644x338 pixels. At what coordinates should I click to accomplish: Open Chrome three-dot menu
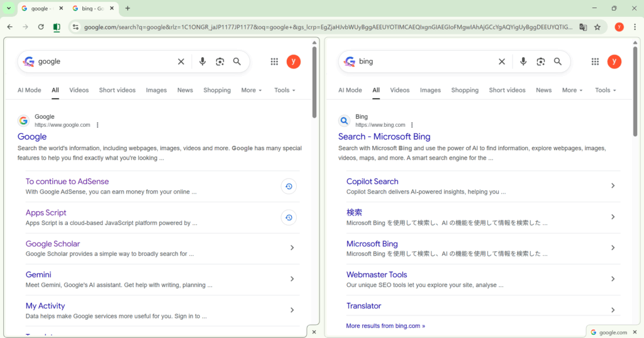(635, 27)
